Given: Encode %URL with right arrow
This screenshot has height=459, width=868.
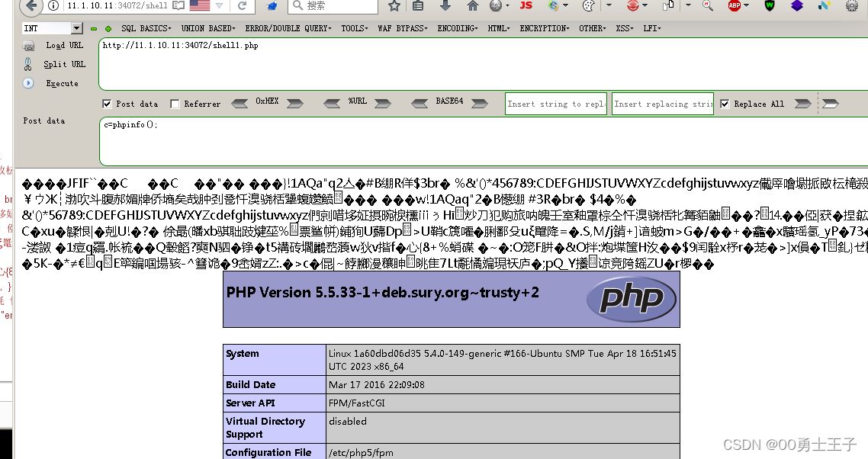Looking at the screenshot, I should (x=383, y=104).
